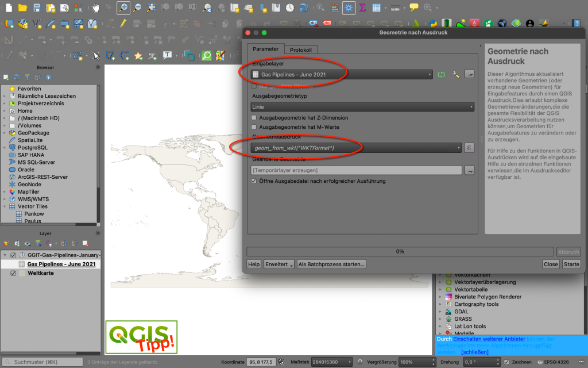Switch to the Parameter tab
Screen dimensions: 588x368
pyautogui.click(x=265, y=49)
